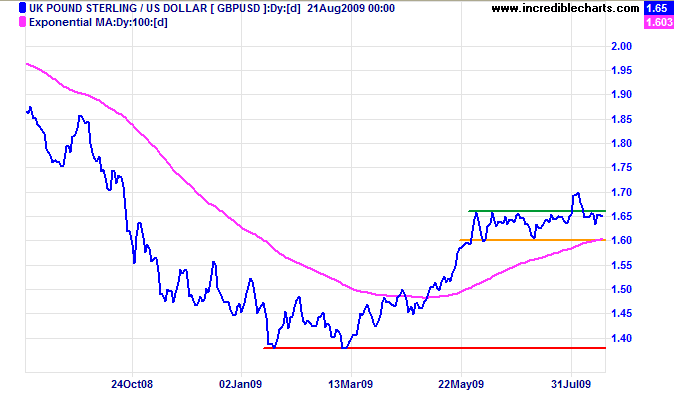Select the Exponential MA:Dy:100:[d] legend label
675x395 pixels.
click(x=98, y=22)
